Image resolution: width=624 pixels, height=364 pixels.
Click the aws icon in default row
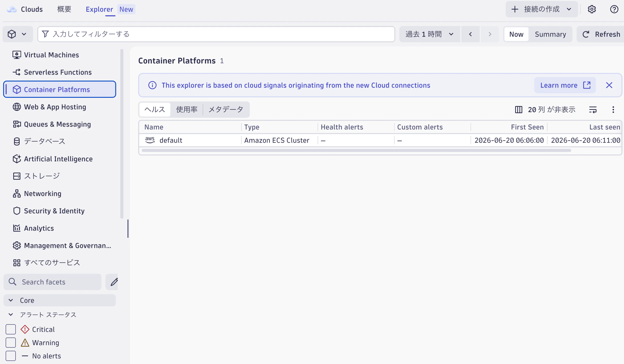tap(150, 140)
